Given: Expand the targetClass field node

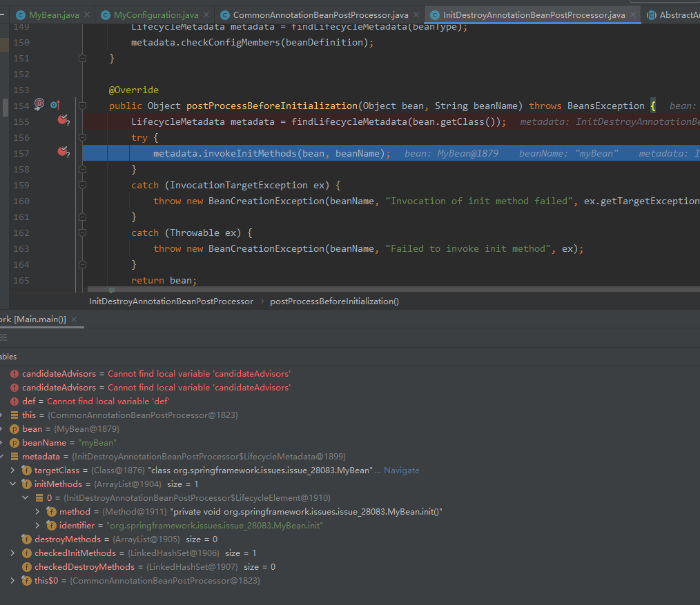Looking at the screenshot, I should click(x=12, y=470).
